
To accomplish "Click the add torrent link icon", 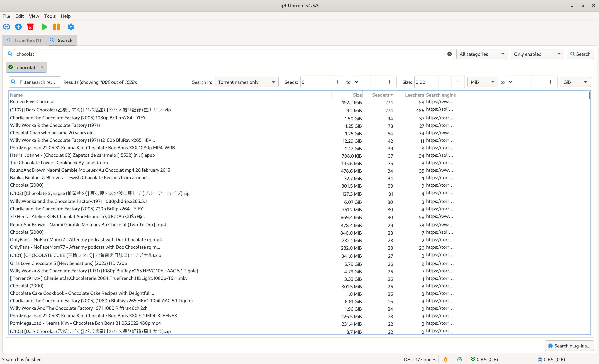I will (x=7, y=27).
